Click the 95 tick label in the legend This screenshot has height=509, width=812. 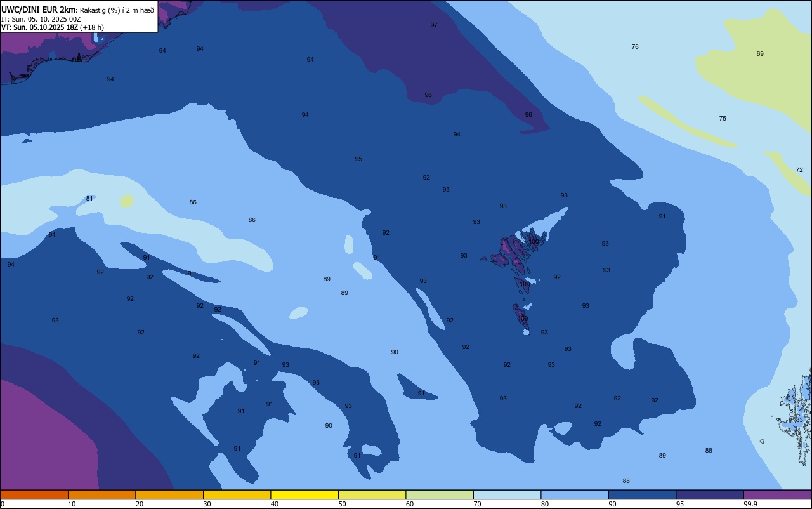pyautogui.click(x=680, y=504)
